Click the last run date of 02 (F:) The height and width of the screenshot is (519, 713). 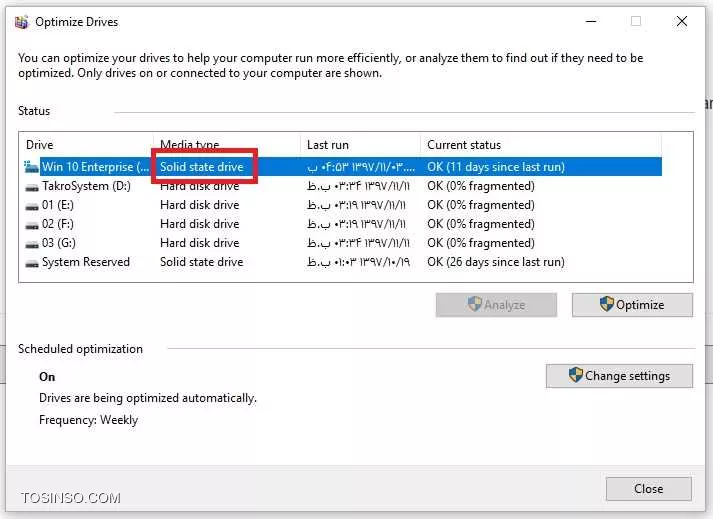tap(356, 224)
